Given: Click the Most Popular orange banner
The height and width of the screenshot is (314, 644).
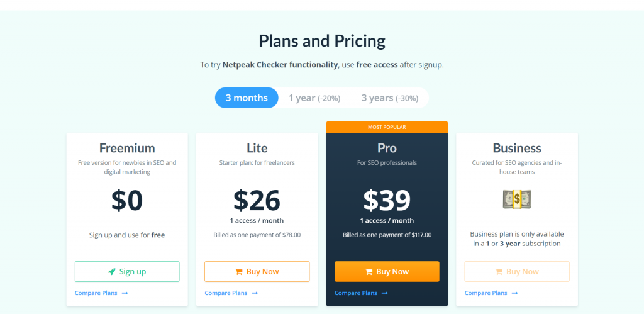Looking at the screenshot, I should click(x=387, y=127).
